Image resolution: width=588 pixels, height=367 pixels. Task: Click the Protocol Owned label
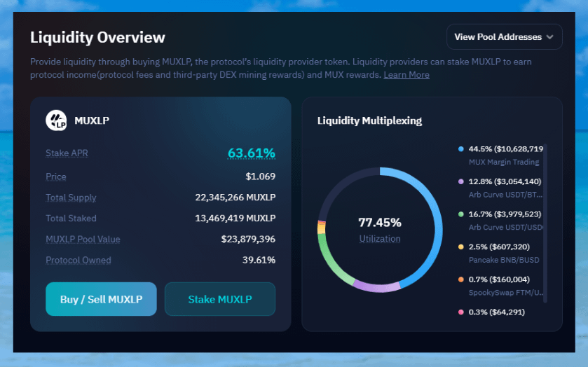click(x=78, y=261)
